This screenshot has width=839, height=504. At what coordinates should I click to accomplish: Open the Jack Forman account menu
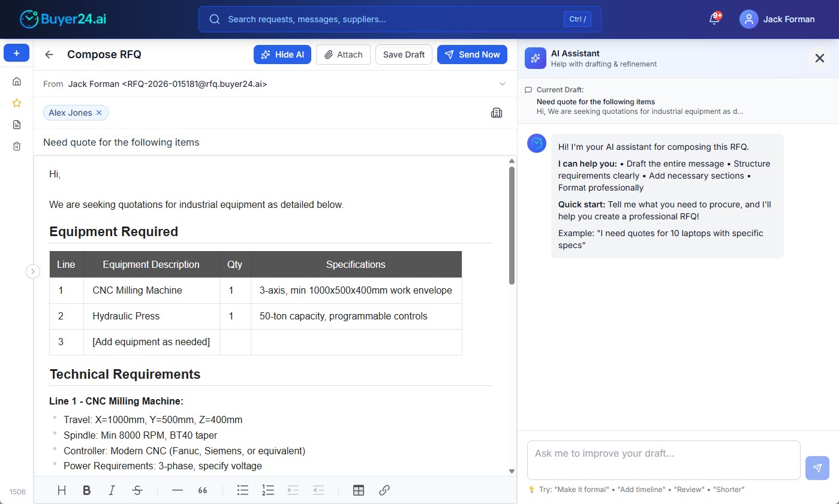pyautogui.click(x=777, y=19)
